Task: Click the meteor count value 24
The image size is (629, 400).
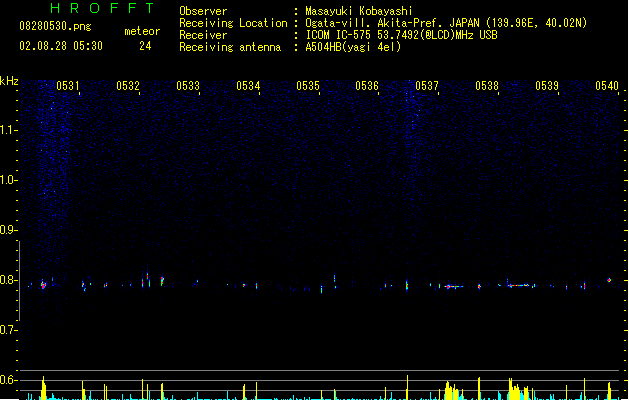Action: point(145,46)
